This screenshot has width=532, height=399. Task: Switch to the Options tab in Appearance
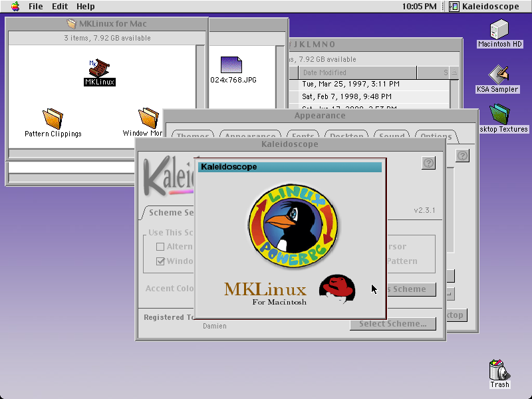pos(436,136)
